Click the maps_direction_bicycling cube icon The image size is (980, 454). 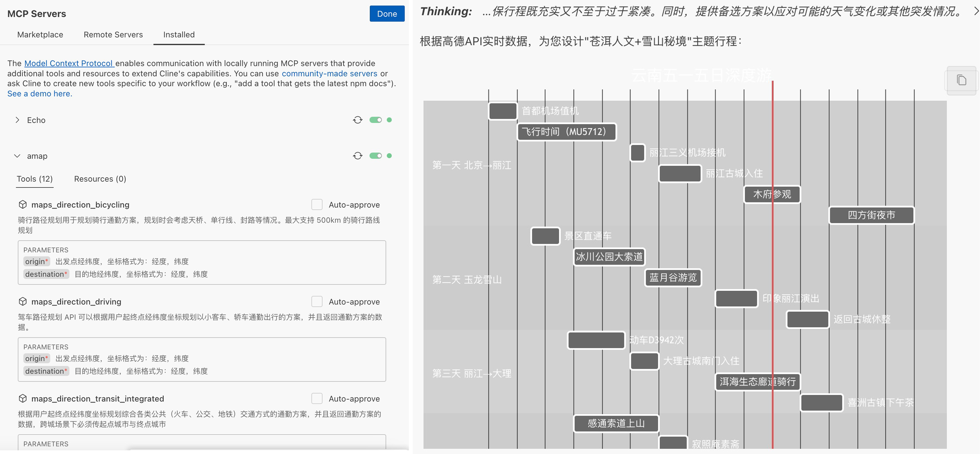click(x=22, y=205)
